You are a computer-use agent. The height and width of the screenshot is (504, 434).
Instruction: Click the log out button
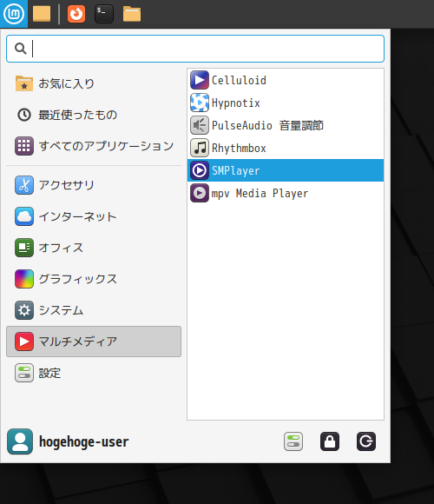366,441
